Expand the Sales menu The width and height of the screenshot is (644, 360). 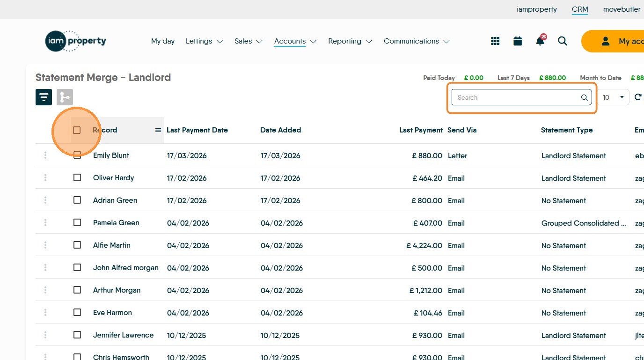pos(249,41)
